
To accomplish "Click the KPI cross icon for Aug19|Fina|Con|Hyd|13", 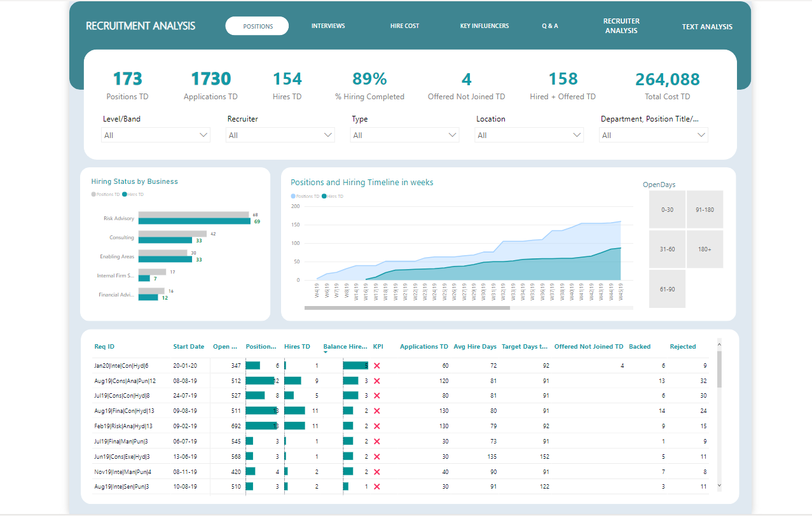I will click(x=376, y=411).
